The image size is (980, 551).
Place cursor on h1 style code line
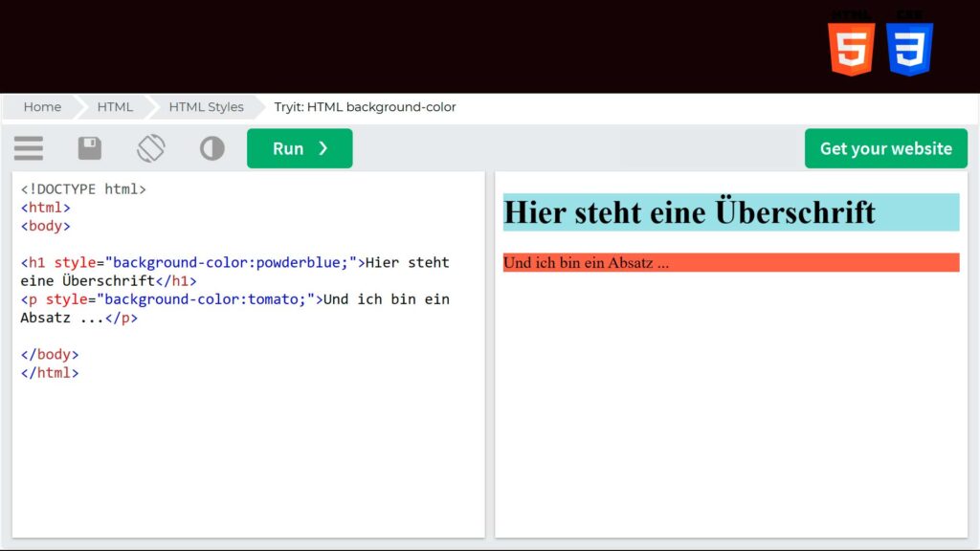(x=234, y=262)
